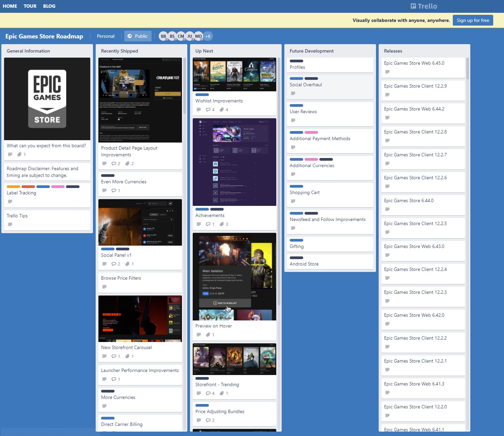Open BS member avatar
The width and height of the screenshot is (504, 436).
(172, 36)
